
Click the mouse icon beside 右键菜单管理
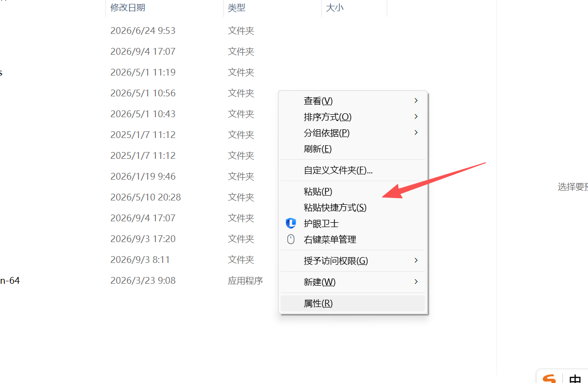click(291, 239)
